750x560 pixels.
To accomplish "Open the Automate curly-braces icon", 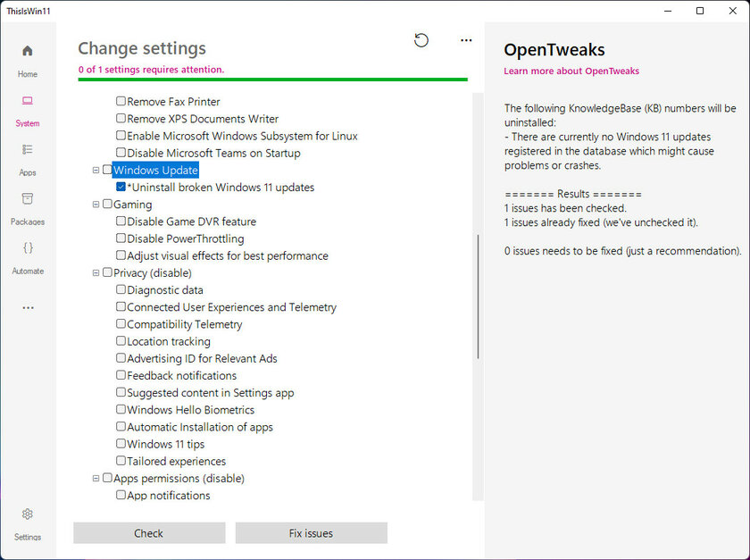I will pyautogui.click(x=28, y=258).
